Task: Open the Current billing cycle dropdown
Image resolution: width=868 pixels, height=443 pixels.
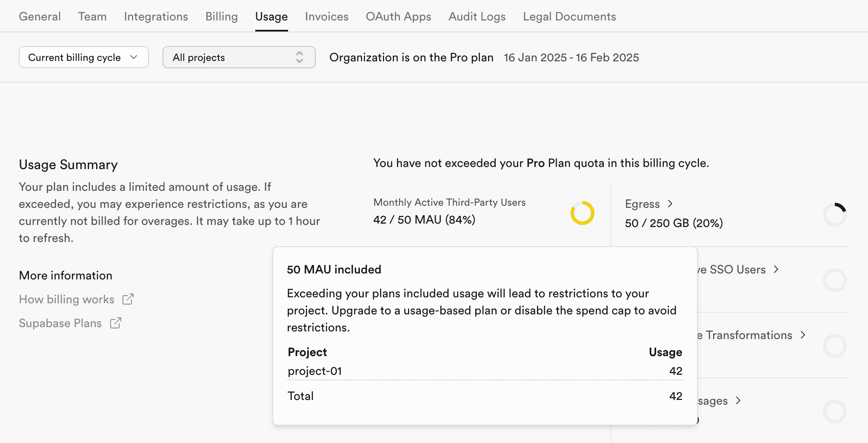Action: pyautogui.click(x=83, y=57)
